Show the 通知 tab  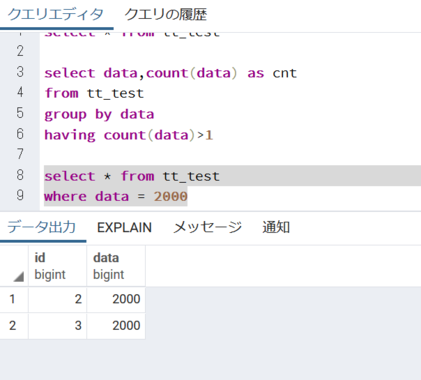coord(276,227)
